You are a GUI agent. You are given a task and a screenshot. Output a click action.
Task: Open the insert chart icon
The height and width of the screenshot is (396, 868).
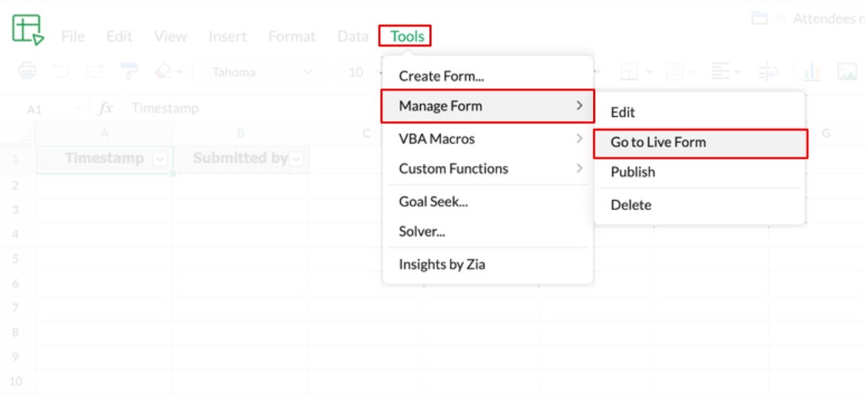(x=811, y=71)
